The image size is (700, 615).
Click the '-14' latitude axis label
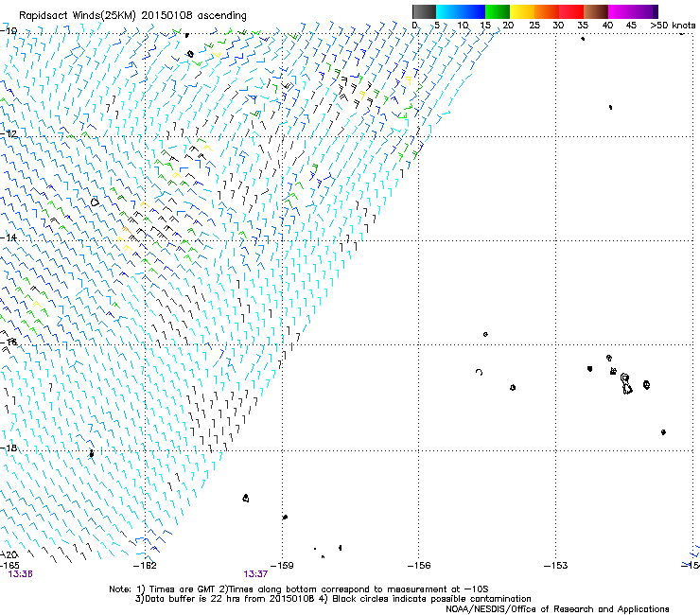tap(9, 237)
